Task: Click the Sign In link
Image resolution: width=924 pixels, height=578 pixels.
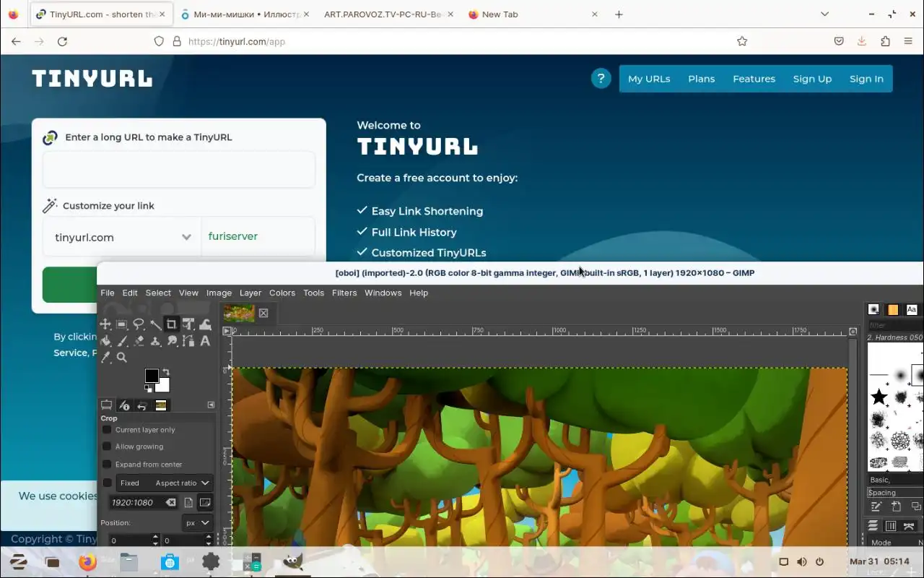Action: 866,79
